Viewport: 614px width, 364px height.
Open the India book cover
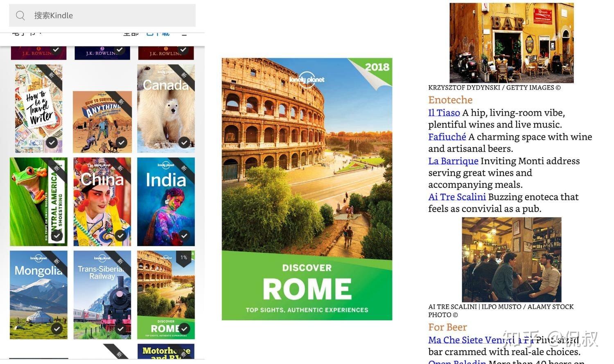[x=166, y=202]
